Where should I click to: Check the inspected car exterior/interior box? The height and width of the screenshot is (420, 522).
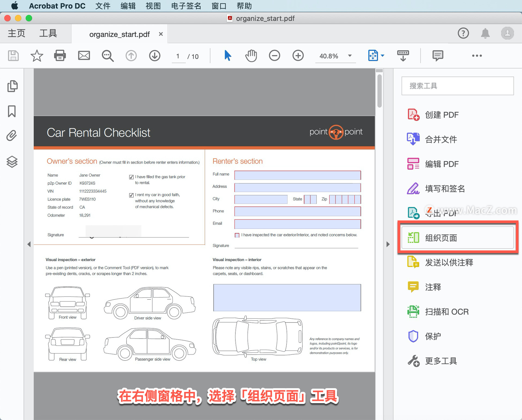(237, 235)
